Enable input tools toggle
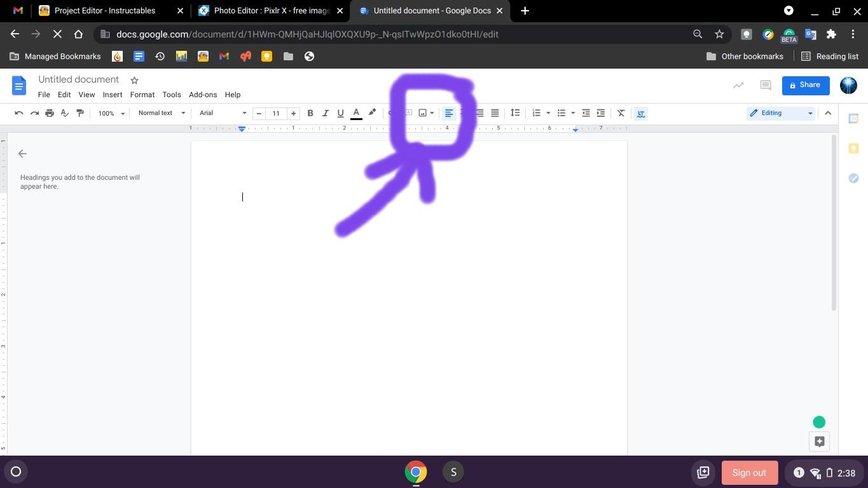Image resolution: width=868 pixels, height=488 pixels. pyautogui.click(x=640, y=113)
